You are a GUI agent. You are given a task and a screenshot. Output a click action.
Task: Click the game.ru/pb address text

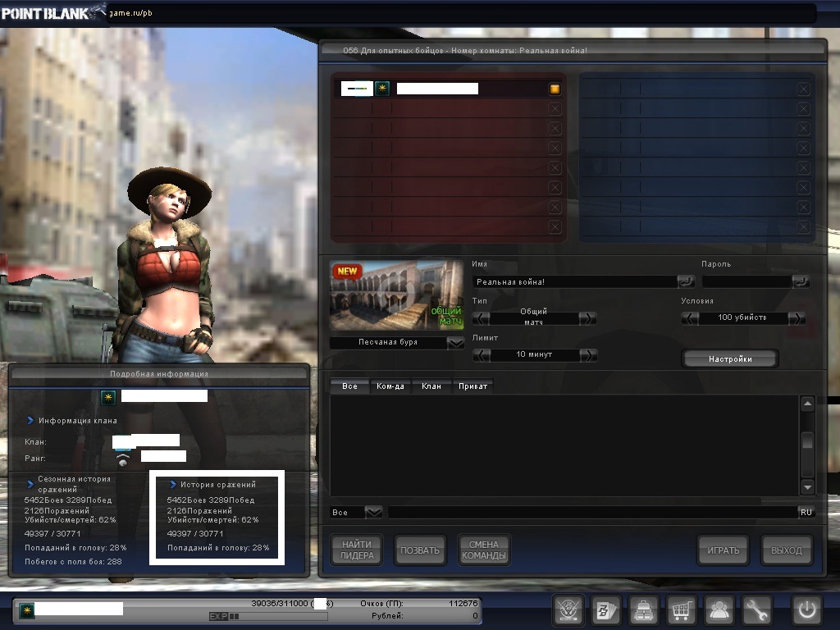click(130, 13)
